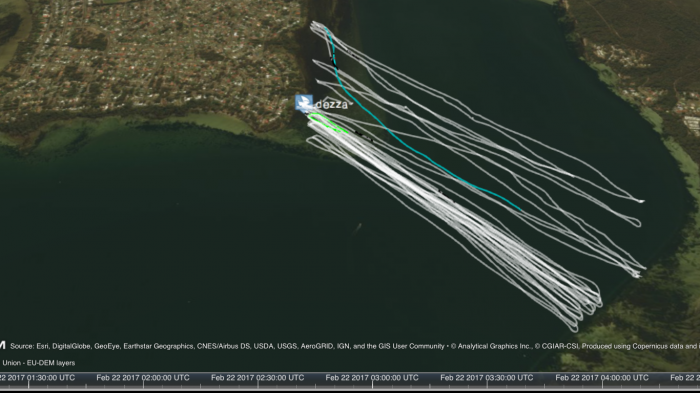Viewport: 700px width, 393px height.
Task: Select the 03:00:00 UTC timeline tick
Action: tap(372, 378)
